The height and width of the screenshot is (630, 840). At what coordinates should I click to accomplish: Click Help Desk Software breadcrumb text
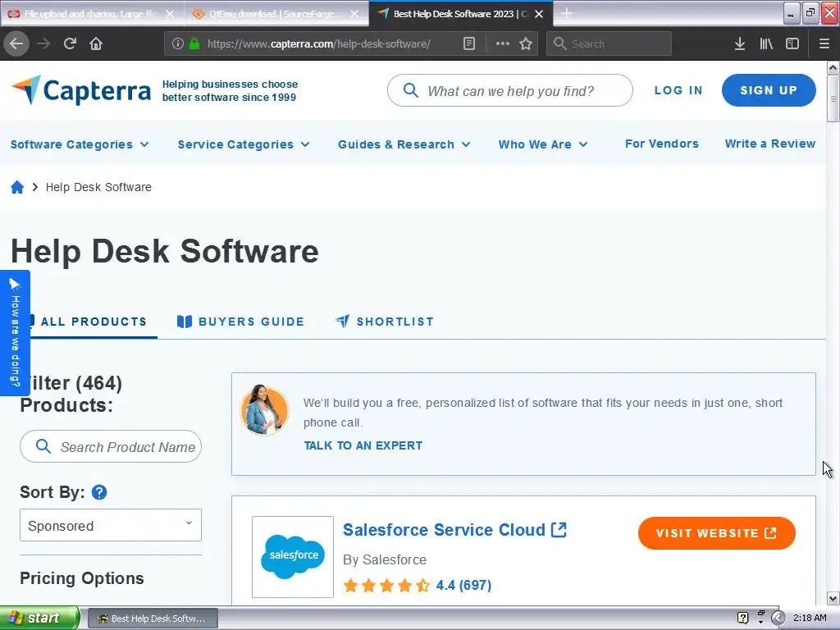point(98,187)
